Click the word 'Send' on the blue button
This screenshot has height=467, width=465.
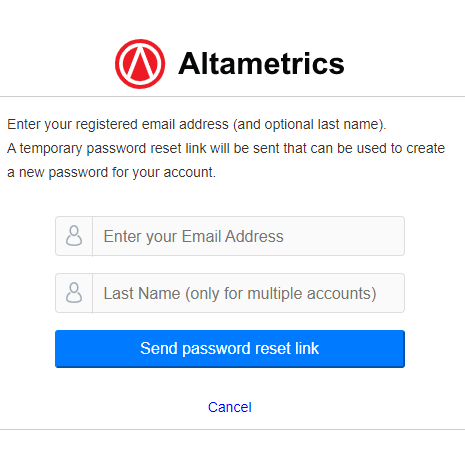[x=159, y=348]
